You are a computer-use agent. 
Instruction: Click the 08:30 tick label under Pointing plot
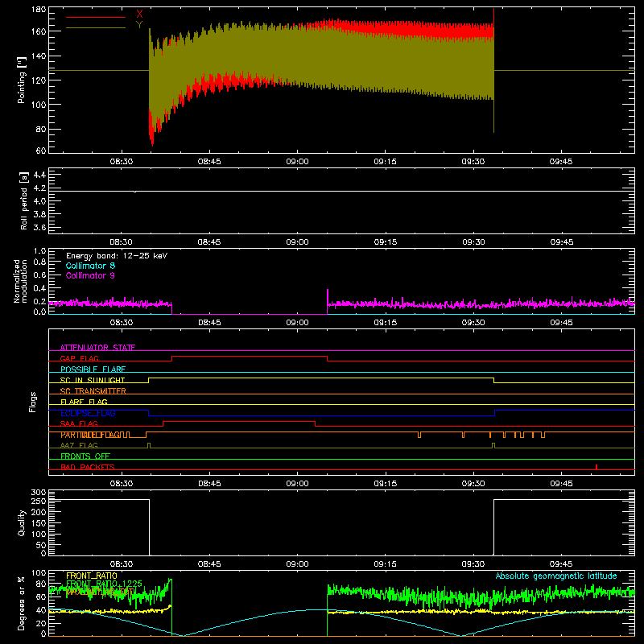pyautogui.click(x=122, y=162)
